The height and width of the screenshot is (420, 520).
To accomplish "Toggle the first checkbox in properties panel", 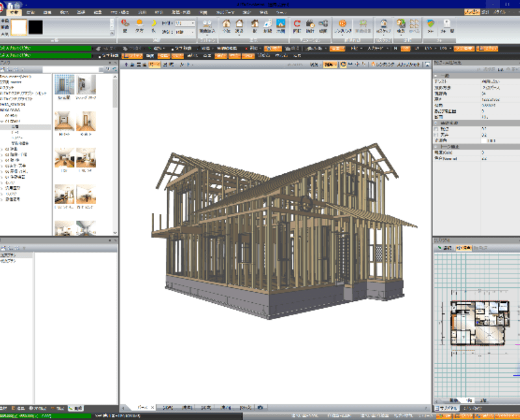I will [436, 130].
